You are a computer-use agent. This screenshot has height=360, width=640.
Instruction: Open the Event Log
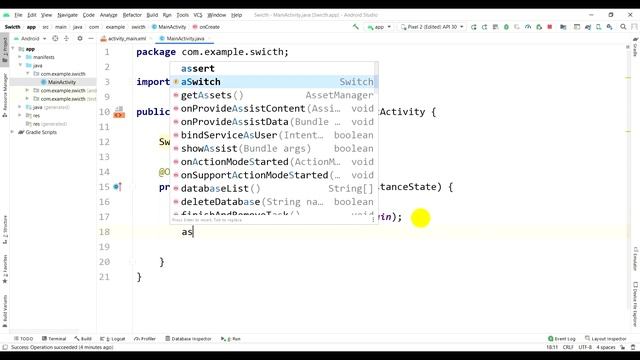[562, 339]
